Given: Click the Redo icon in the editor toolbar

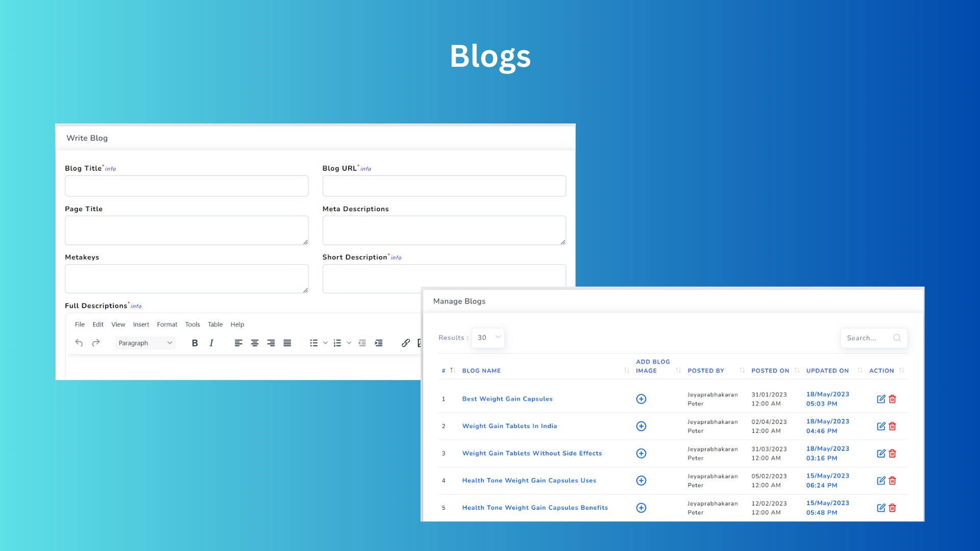Looking at the screenshot, I should tap(96, 343).
